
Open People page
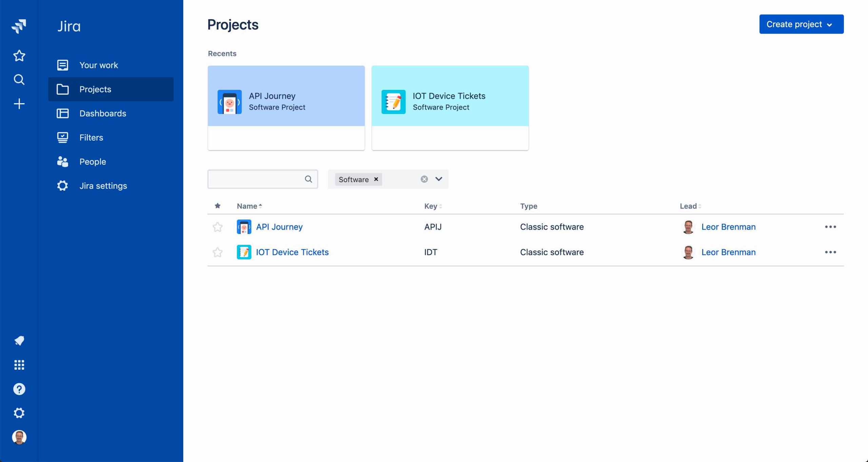111,162
